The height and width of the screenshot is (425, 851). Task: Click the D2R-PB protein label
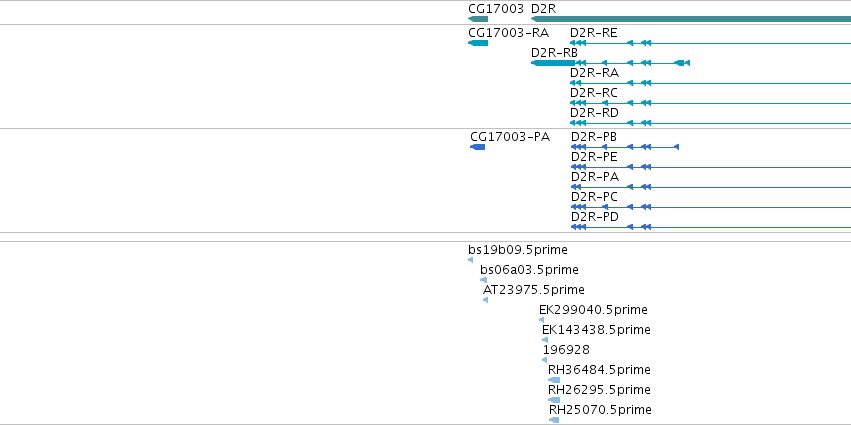pos(594,137)
